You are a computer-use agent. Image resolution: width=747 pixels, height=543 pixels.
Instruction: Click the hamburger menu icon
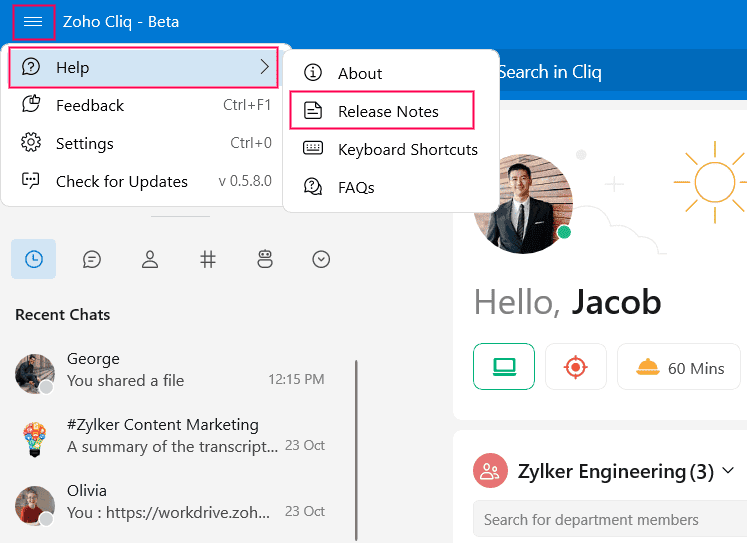coord(33,21)
